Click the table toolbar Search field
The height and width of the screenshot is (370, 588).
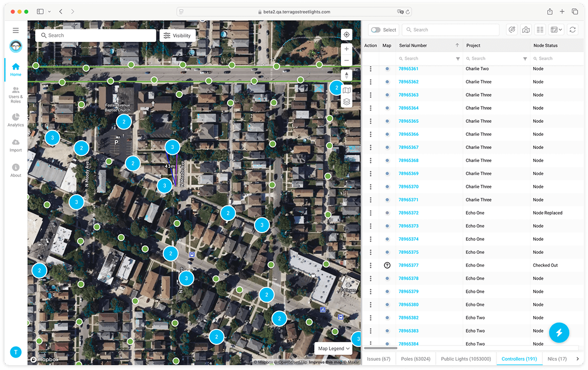click(451, 30)
